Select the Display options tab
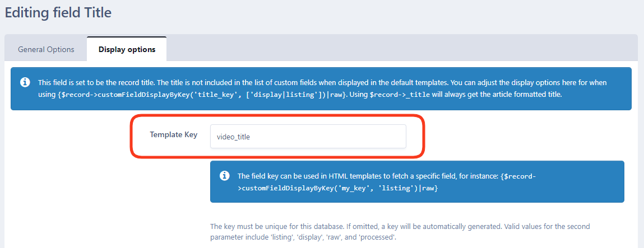This screenshot has width=644, height=248. (127, 49)
